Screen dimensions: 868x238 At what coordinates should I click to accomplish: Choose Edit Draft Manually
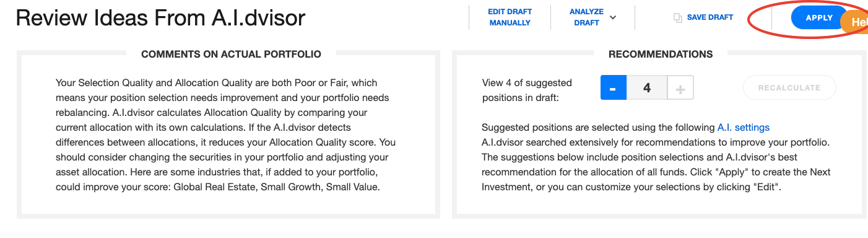[510, 17]
